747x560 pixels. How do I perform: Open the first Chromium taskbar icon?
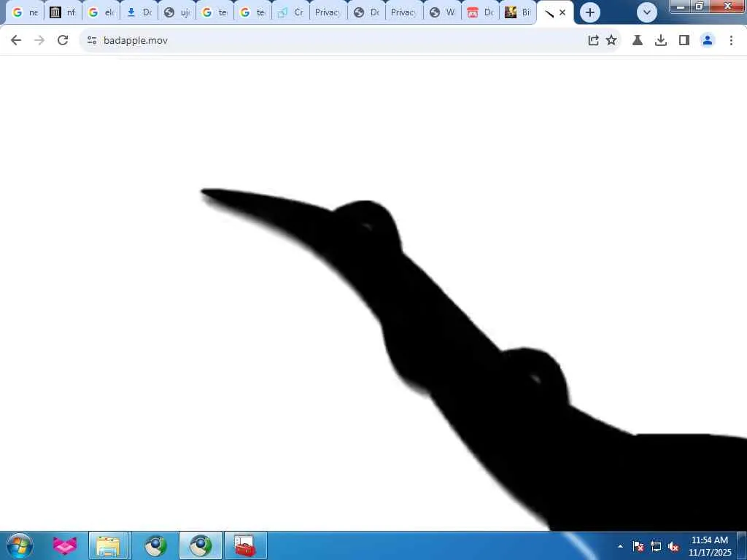[155, 545]
